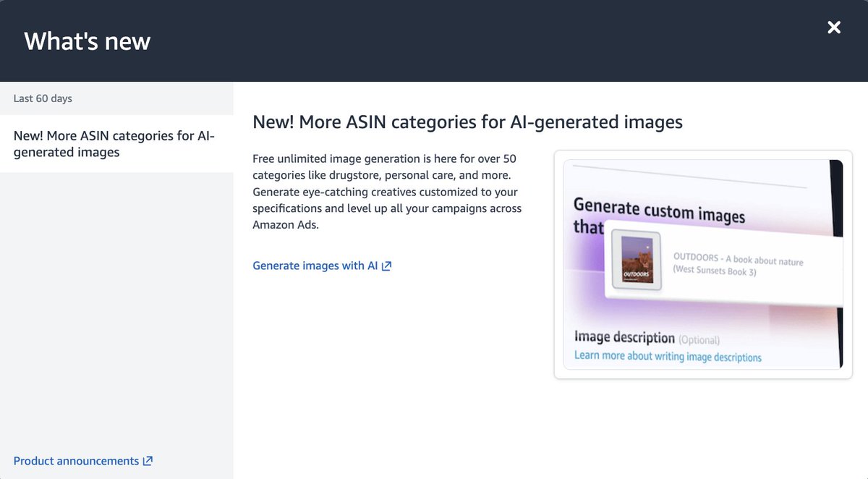Viewport: 868px width, 479px height.
Task: Select the More ASIN categories sidebar item
Action: point(116,144)
